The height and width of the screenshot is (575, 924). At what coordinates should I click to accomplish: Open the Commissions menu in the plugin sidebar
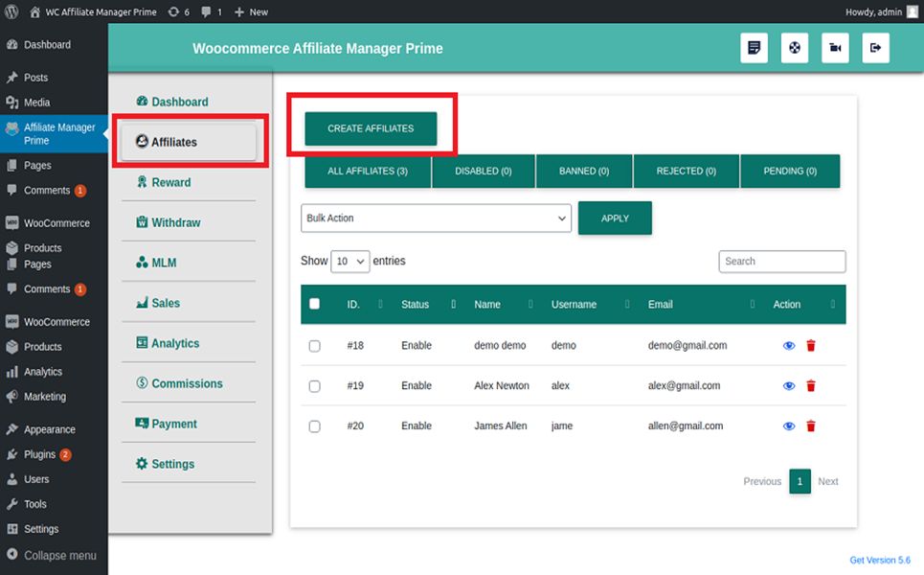click(x=187, y=383)
